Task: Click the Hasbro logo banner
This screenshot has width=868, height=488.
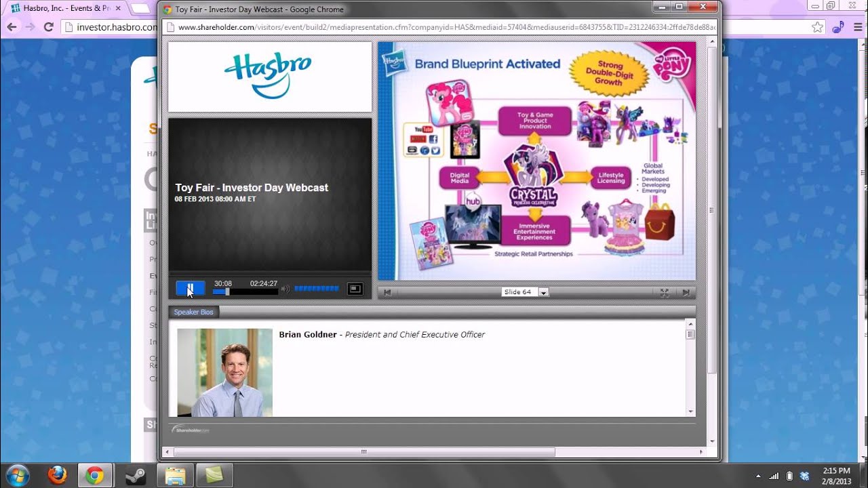Action: pos(270,77)
